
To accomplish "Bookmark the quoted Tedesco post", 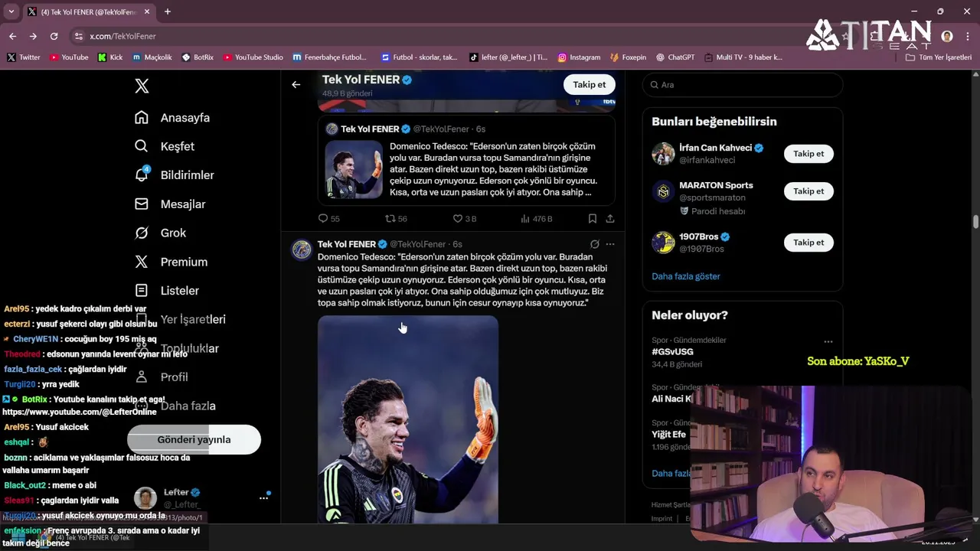I will coord(593,219).
